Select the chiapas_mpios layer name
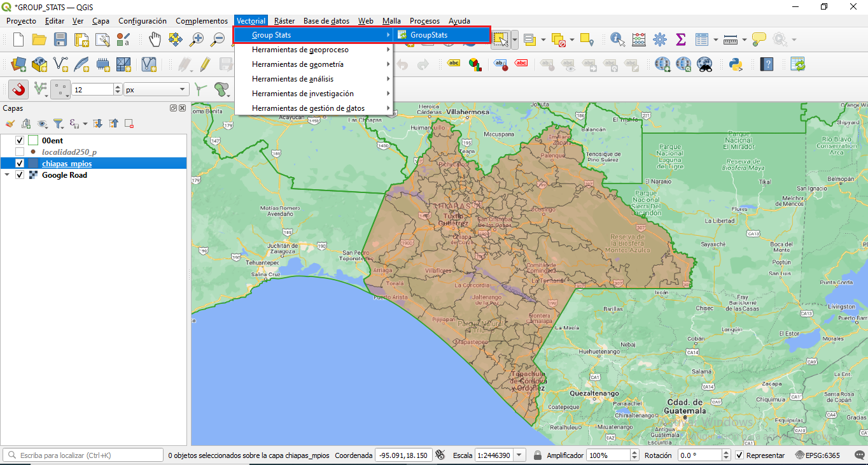 [x=67, y=164]
